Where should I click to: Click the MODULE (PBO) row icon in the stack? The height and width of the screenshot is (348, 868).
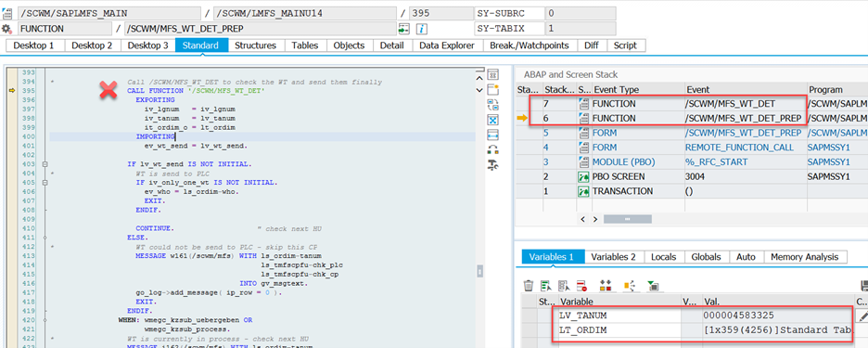tap(583, 161)
